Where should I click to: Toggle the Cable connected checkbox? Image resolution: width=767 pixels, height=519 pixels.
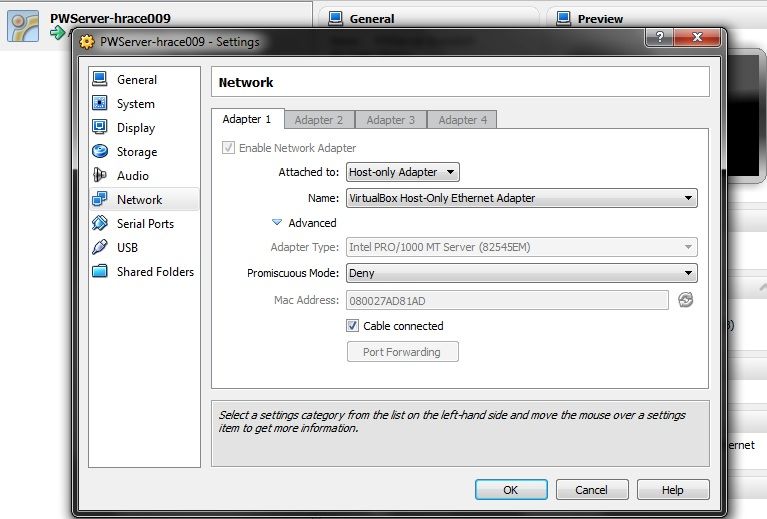click(x=353, y=326)
